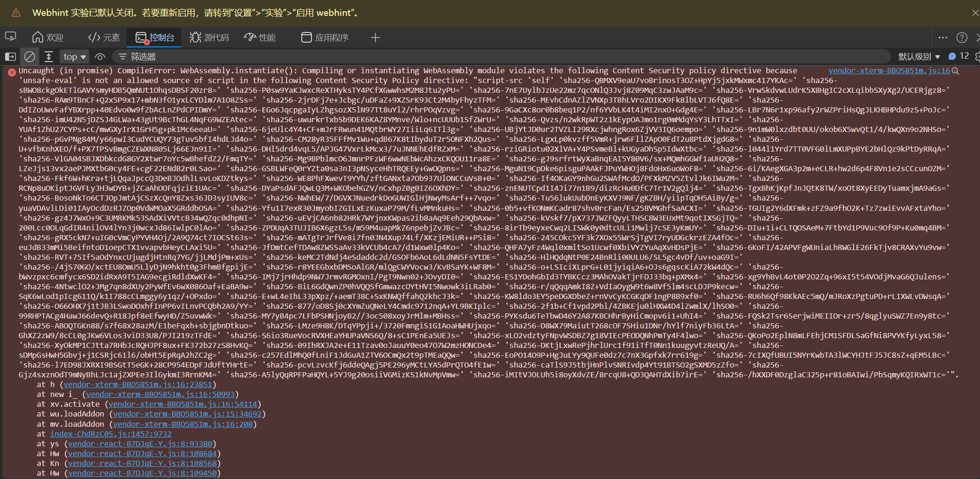
Task: Open stack link vendor-xterm js:16:208
Action: 183,423
